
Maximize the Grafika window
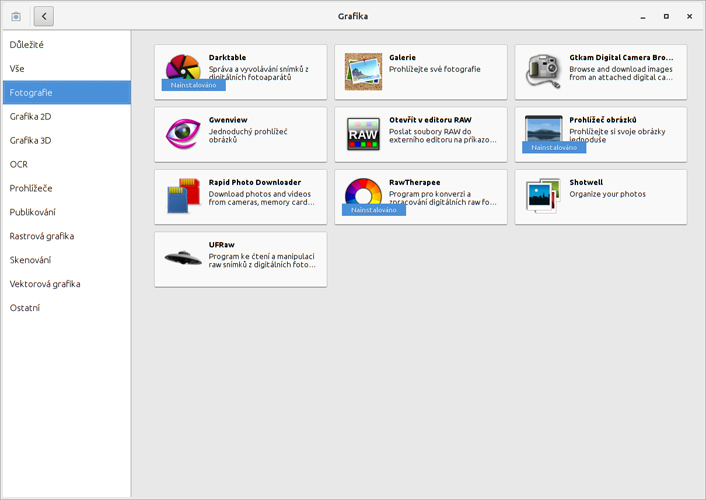pyautogui.click(x=666, y=17)
